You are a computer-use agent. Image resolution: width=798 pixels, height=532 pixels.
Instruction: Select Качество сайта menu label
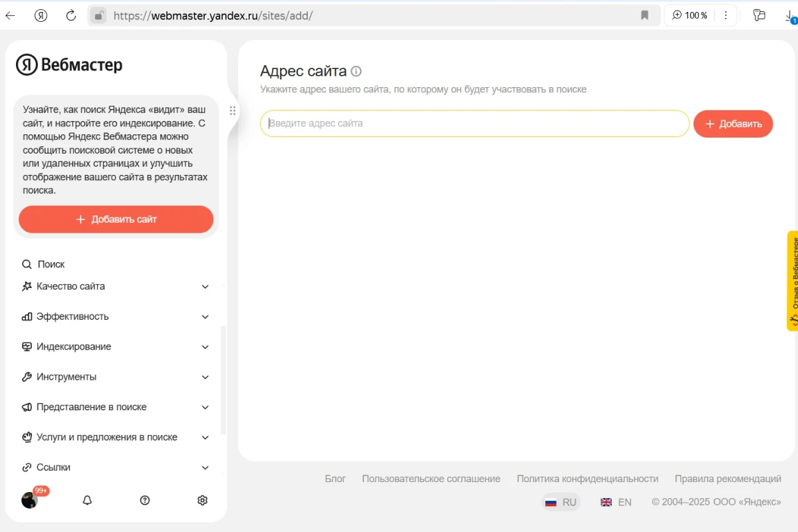pyautogui.click(x=70, y=286)
